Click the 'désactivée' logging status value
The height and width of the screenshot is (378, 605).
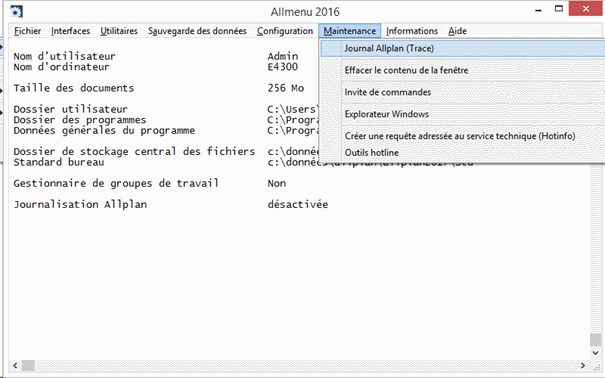298,204
